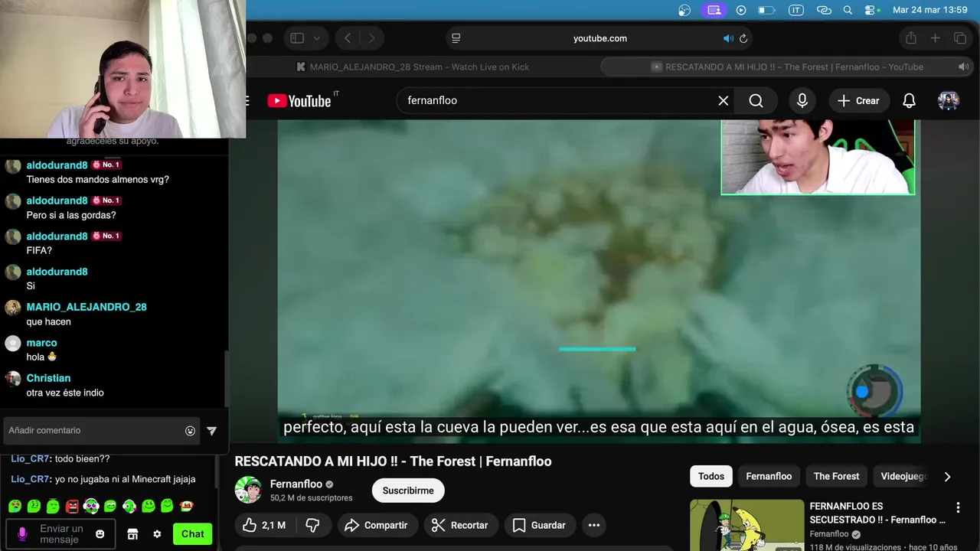980x551 pixels.
Task: Expand the Safari sidebar dropdown chevron
Action: (x=316, y=38)
